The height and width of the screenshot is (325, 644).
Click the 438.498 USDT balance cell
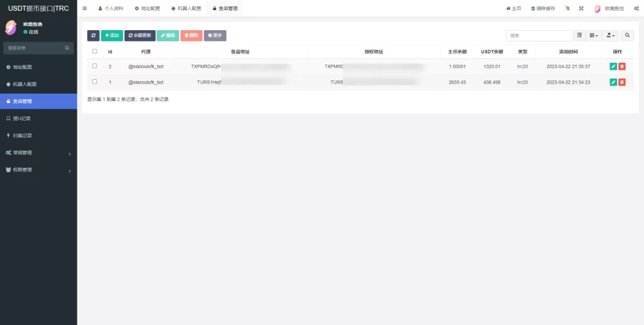tap(492, 82)
